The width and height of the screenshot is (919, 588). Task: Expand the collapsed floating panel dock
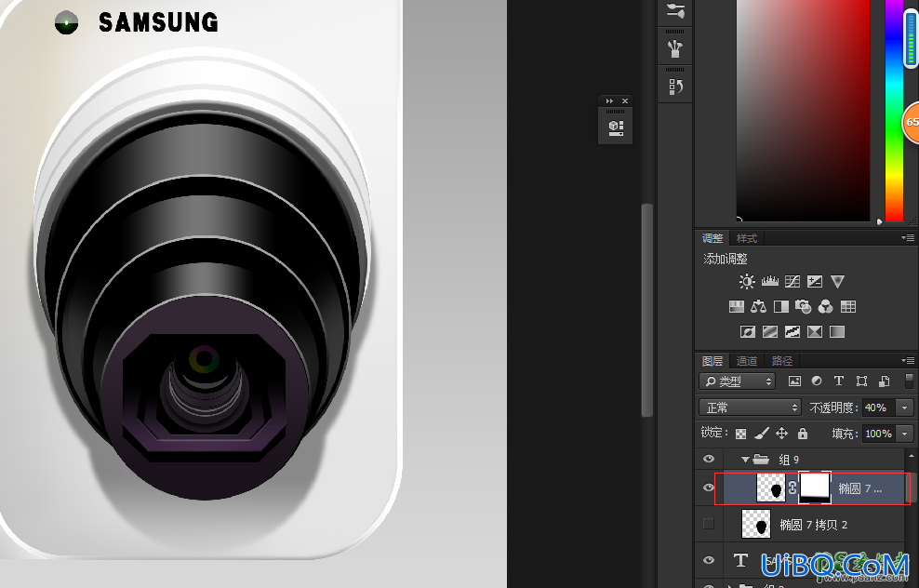click(x=609, y=100)
